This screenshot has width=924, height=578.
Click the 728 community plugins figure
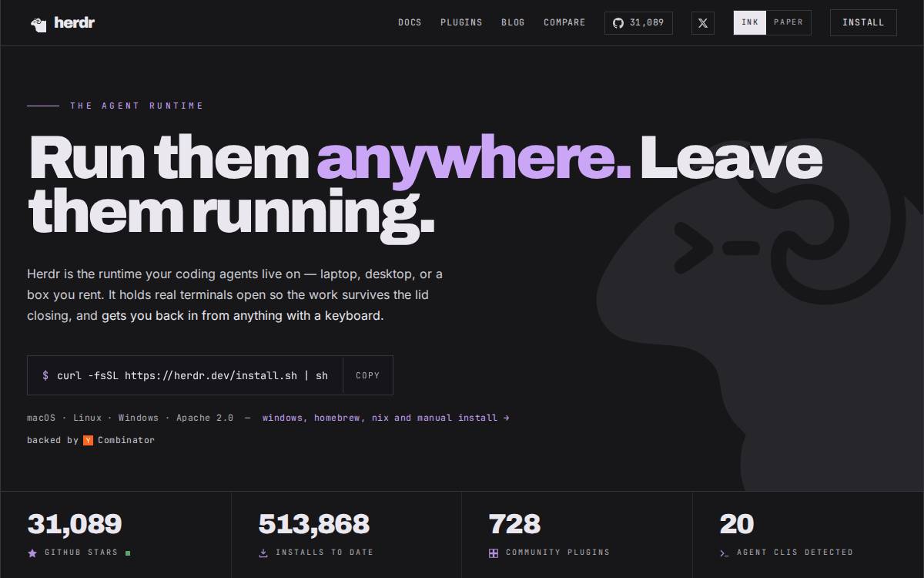514,524
